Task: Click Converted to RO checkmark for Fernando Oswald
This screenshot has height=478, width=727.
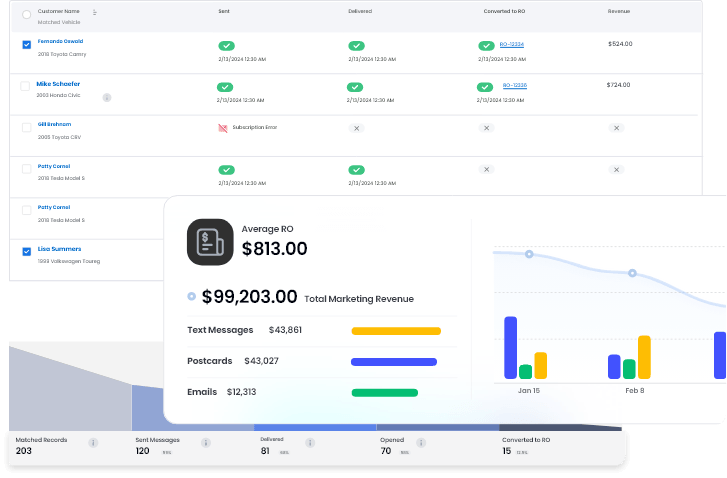Action: pyautogui.click(x=486, y=46)
